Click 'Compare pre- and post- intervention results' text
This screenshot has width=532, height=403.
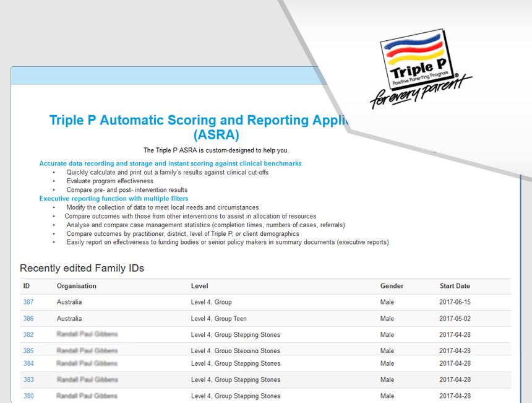tap(127, 190)
